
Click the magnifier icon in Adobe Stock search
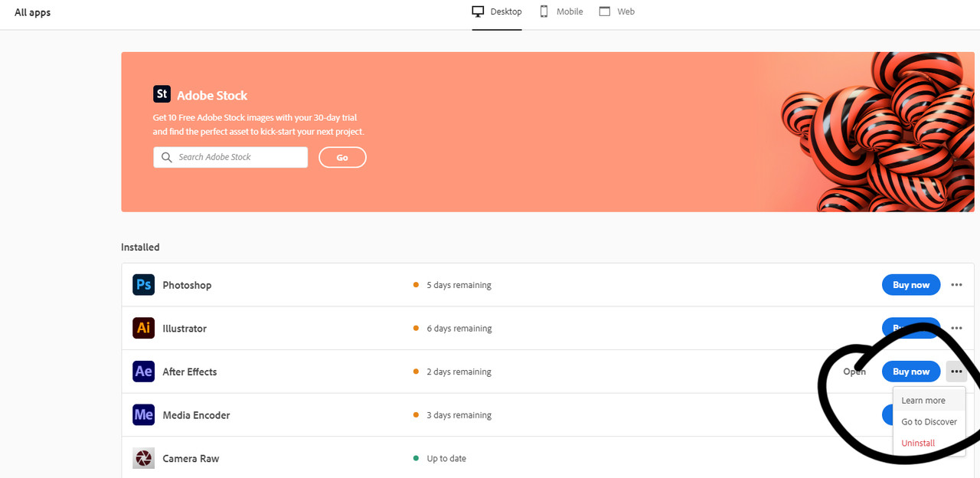pos(167,157)
